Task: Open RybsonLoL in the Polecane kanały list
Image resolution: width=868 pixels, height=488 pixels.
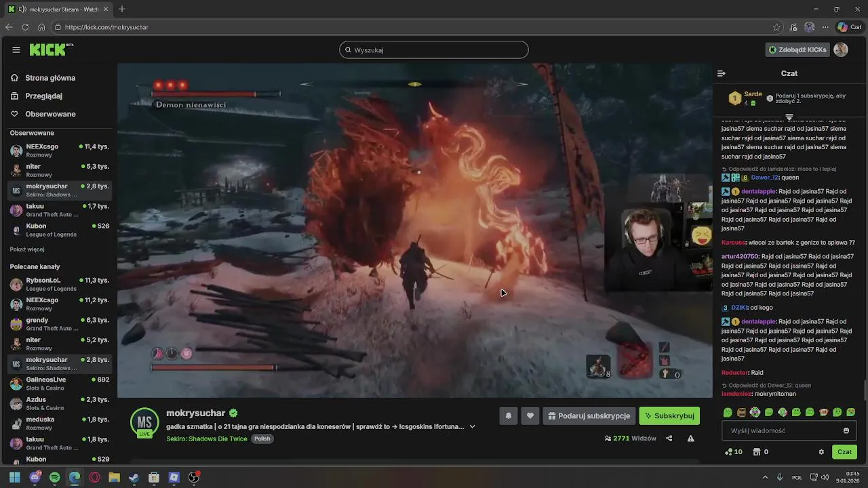Action: 60,284
